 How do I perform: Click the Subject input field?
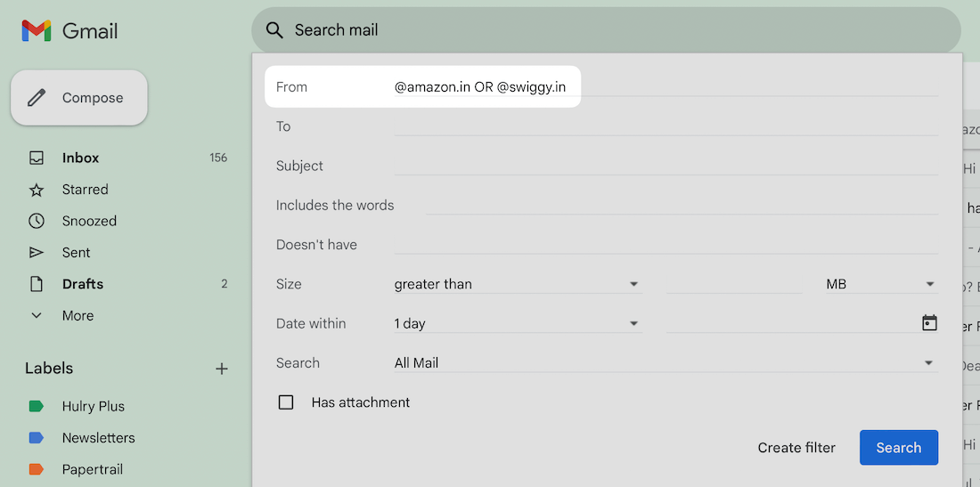665,166
